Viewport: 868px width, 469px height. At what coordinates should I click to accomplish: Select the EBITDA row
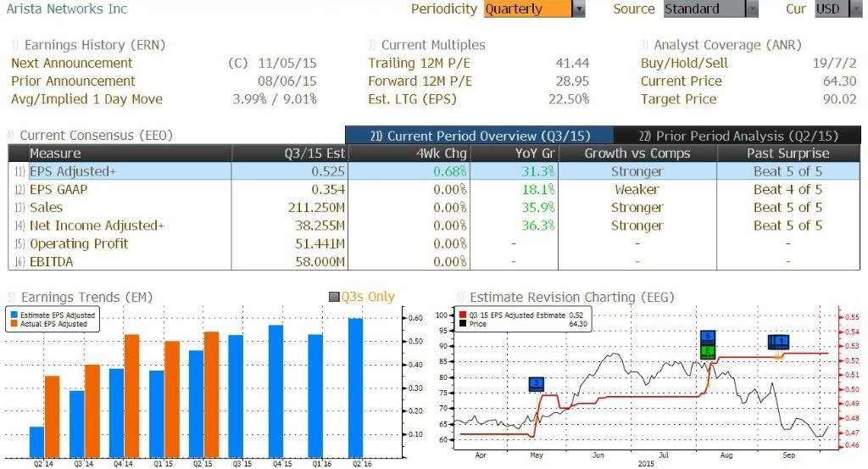434,261
